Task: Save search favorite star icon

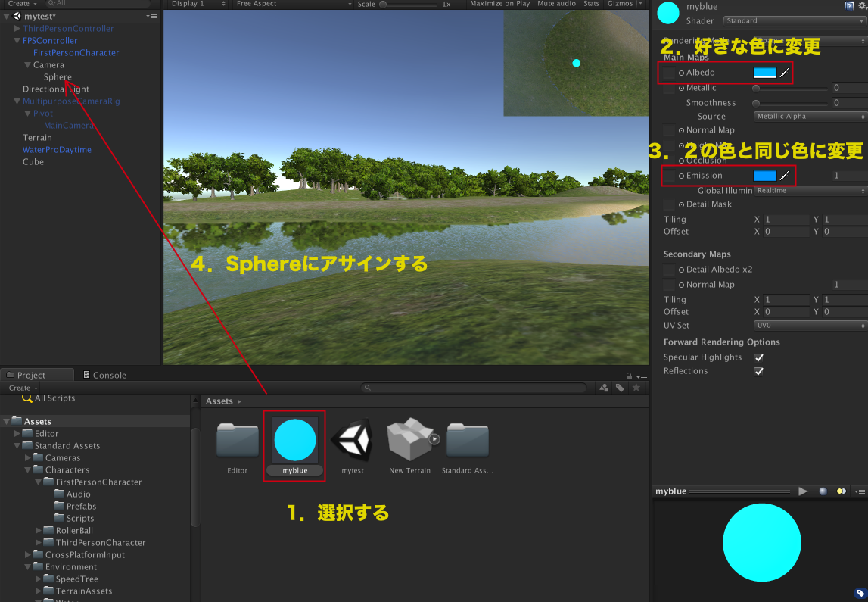Action: [x=636, y=388]
